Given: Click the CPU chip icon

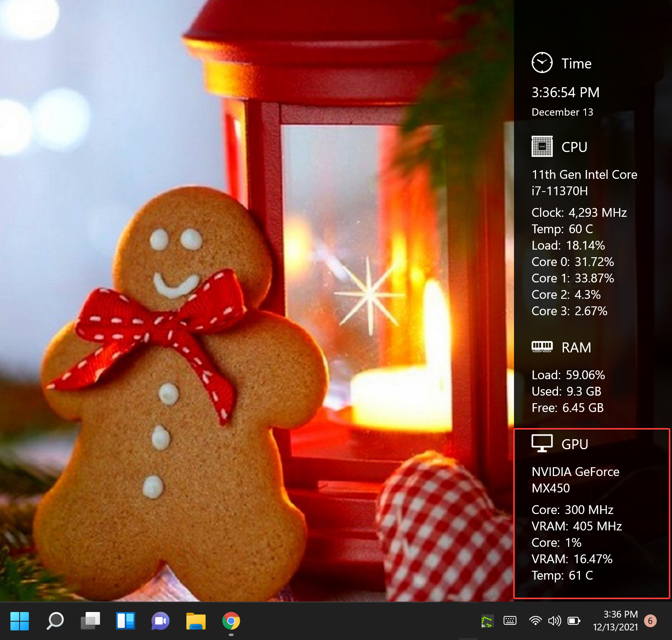Looking at the screenshot, I should point(542,146).
